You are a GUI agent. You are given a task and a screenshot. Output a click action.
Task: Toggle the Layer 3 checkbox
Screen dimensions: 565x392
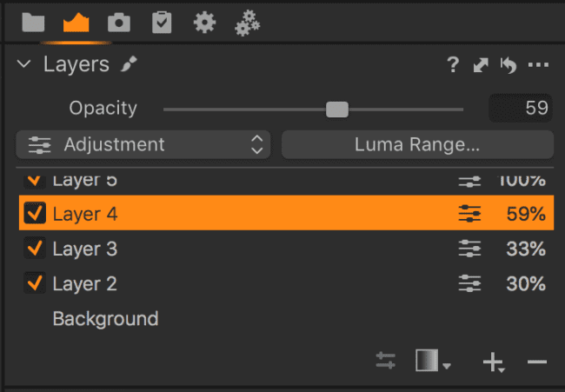coord(35,248)
